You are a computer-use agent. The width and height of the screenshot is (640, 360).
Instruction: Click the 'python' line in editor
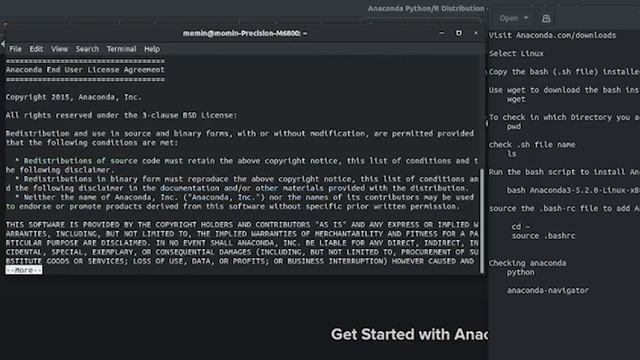[520, 272]
